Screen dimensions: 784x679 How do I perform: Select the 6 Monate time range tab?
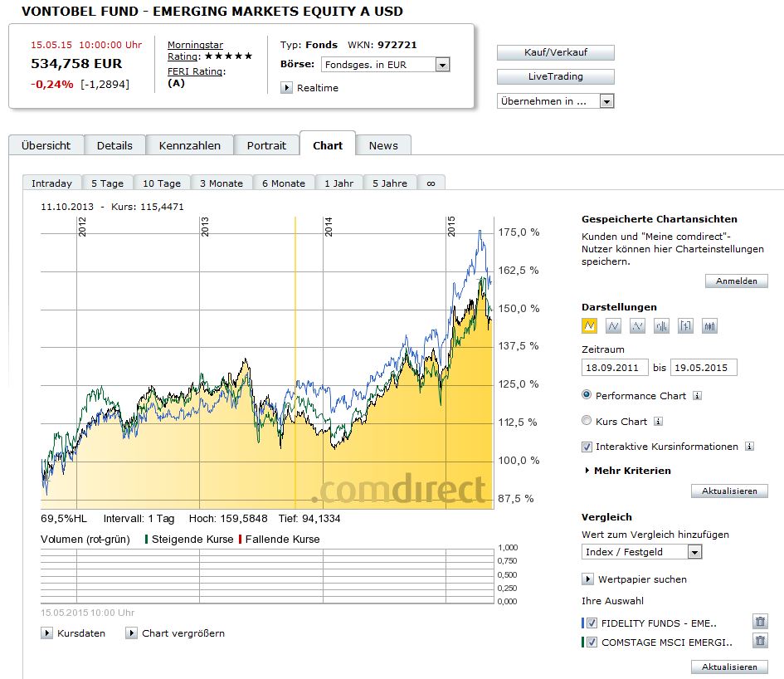click(283, 183)
